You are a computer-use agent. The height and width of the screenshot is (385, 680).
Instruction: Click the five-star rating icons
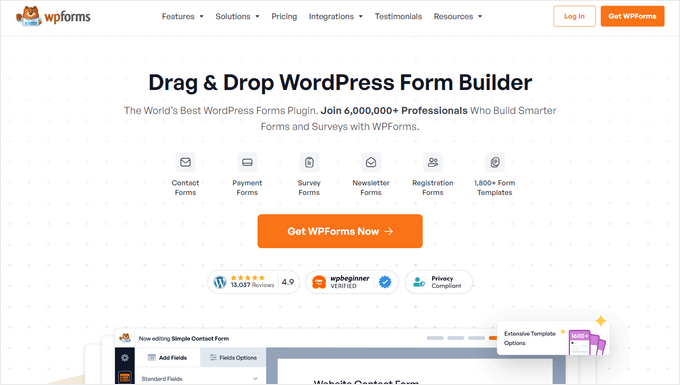[247, 277]
